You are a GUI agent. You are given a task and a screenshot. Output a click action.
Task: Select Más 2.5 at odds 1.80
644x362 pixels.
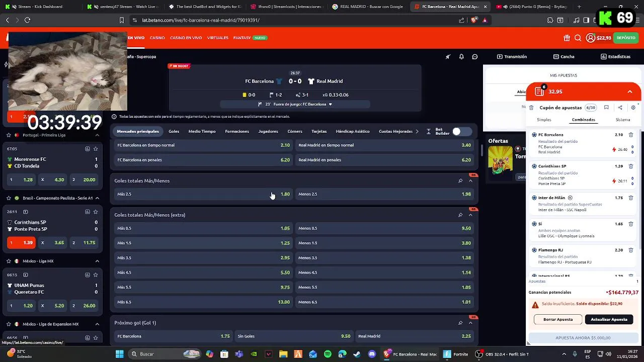pos(203,194)
